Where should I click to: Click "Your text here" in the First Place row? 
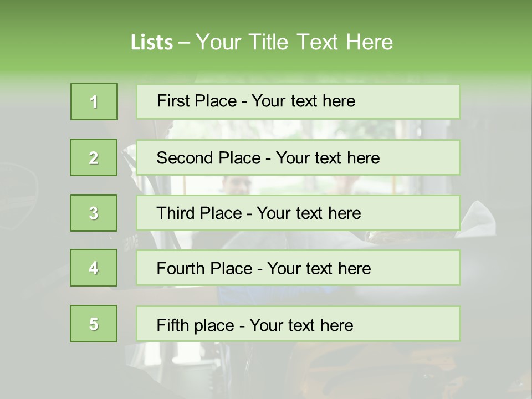(x=303, y=101)
